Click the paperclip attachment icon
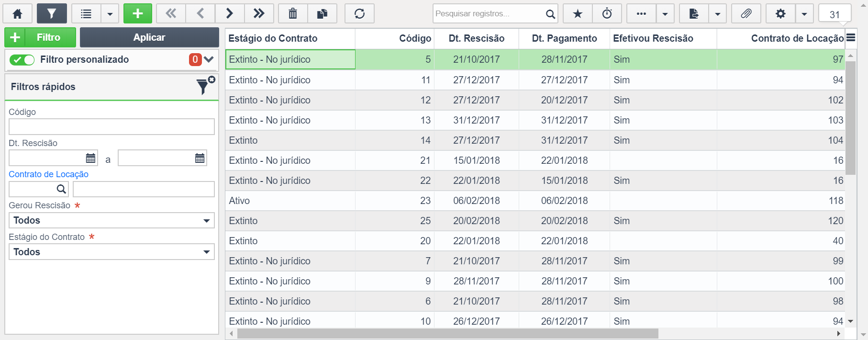 point(746,14)
